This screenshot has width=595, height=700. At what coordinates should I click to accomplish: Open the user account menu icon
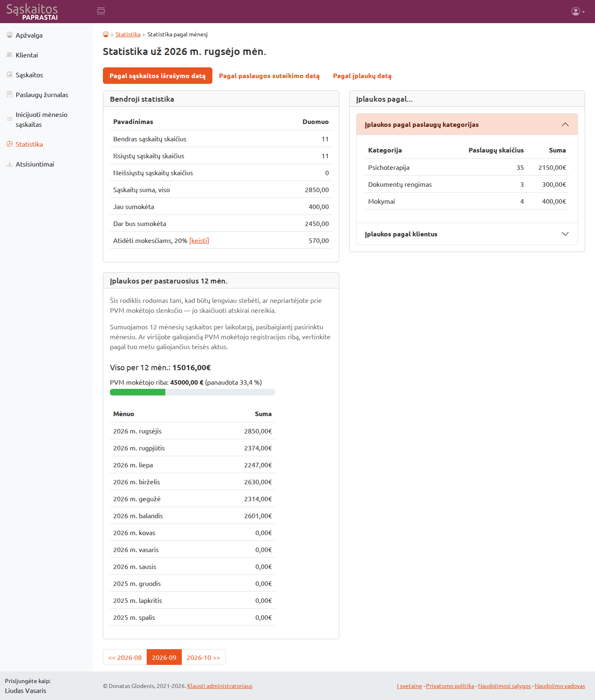coord(578,12)
